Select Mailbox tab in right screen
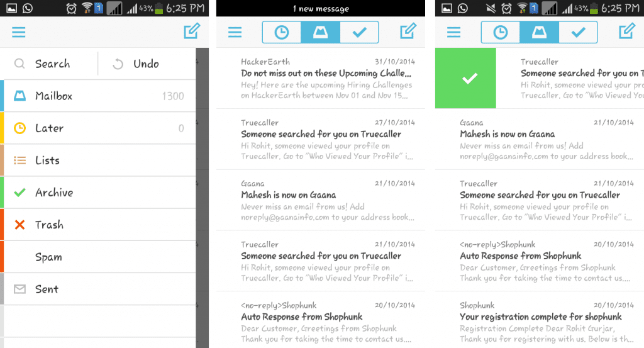Image resolution: width=644 pixels, height=348 pixels. [539, 32]
